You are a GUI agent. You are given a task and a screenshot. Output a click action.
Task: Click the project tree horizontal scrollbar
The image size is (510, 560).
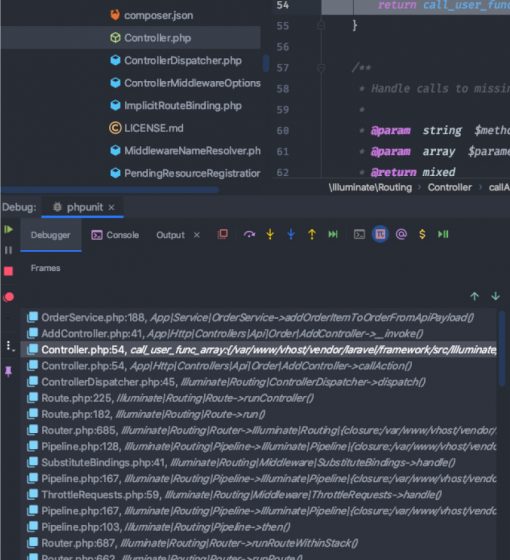click(110, 190)
